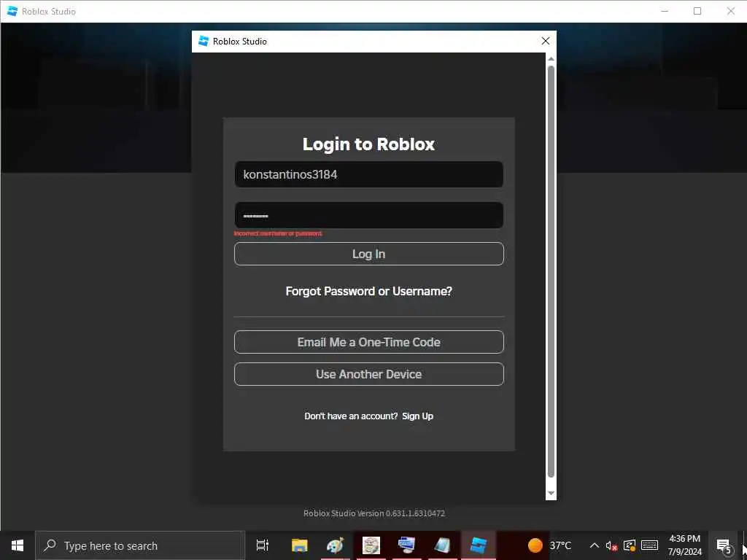Click the username field containing konstantinos3184
747x560 pixels.
coord(368,174)
